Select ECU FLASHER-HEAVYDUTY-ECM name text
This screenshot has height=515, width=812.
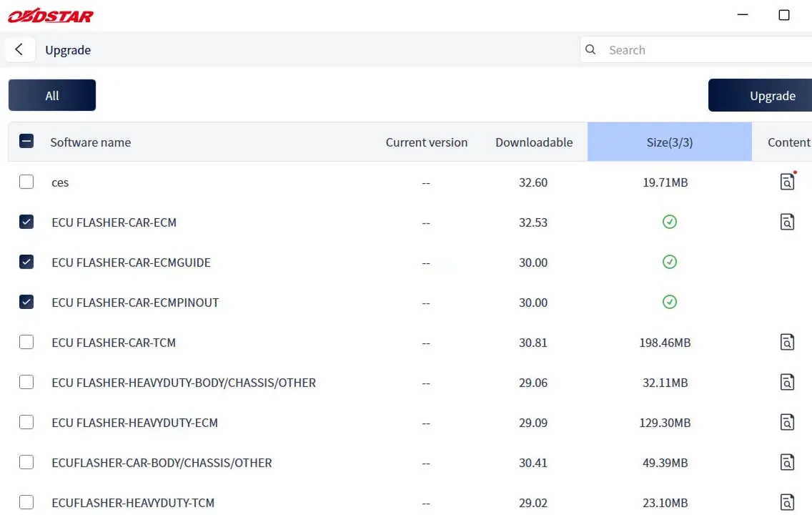(x=134, y=422)
